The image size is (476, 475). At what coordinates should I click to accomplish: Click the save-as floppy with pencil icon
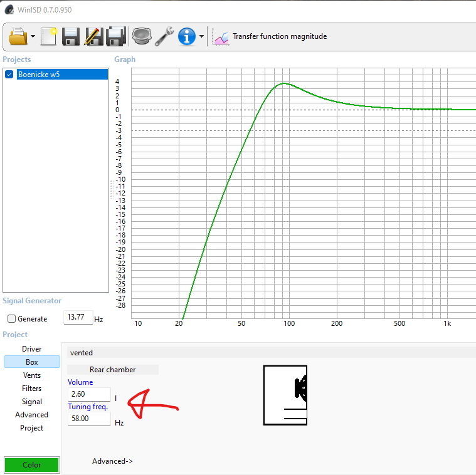click(x=93, y=36)
